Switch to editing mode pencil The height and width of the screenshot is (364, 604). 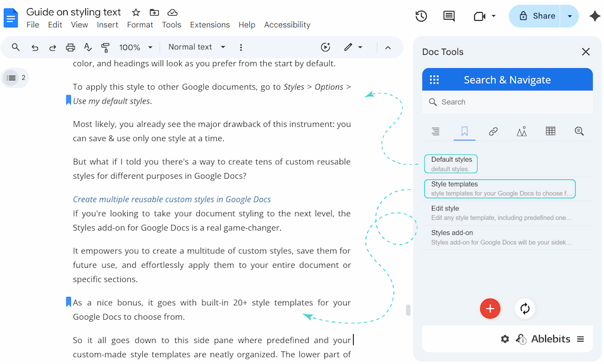click(348, 47)
